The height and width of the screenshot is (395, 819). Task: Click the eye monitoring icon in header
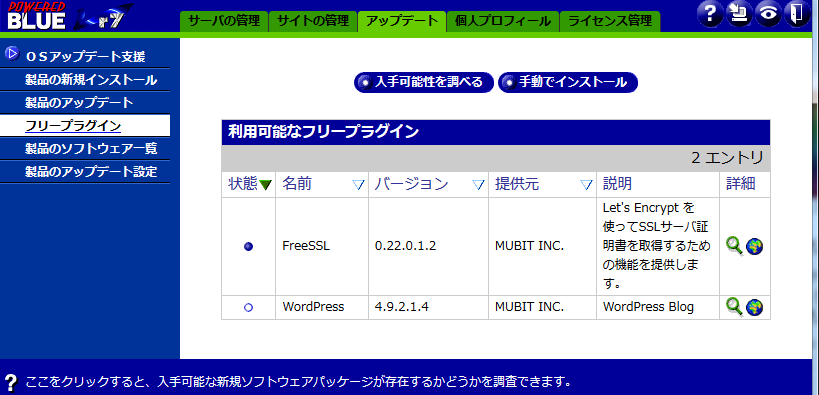pos(767,15)
